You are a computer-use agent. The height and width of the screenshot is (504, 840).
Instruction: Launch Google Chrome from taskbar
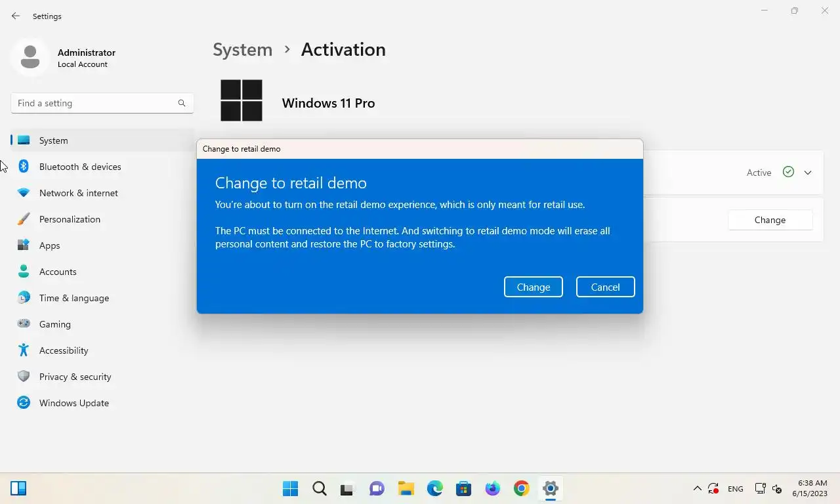[x=521, y=488]
